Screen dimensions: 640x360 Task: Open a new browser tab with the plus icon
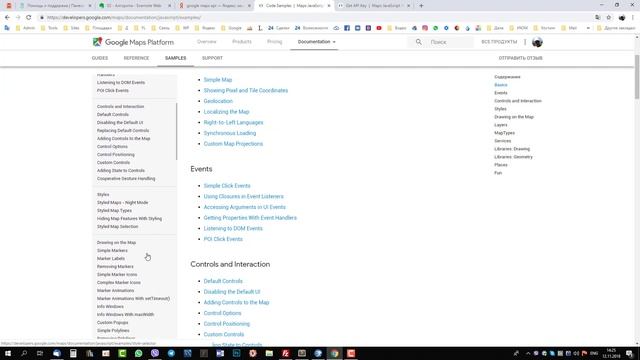tap(421, 6)
